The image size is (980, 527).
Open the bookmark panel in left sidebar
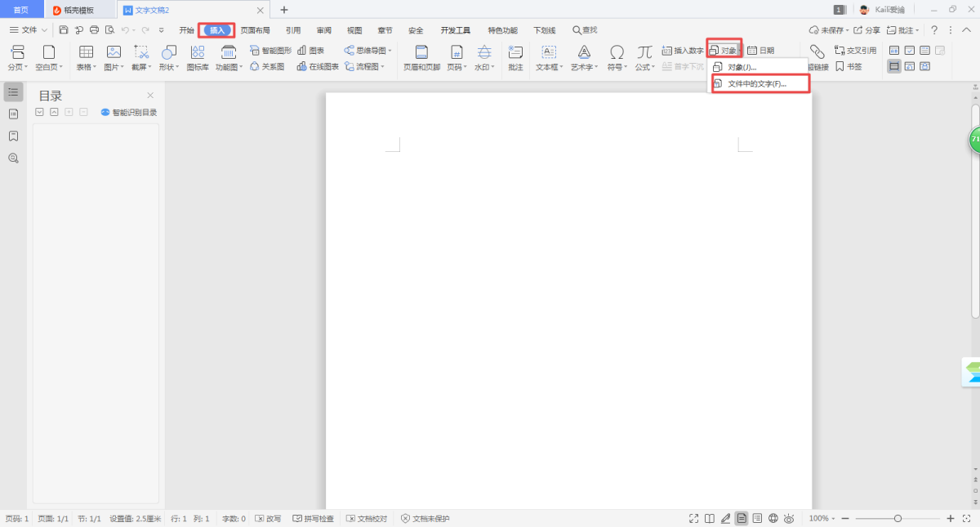(x=13, y=136)
